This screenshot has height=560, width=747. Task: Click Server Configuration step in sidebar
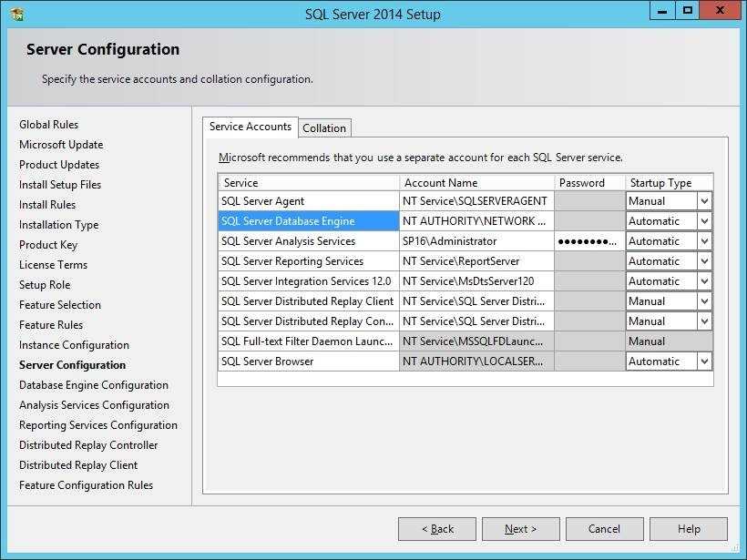coord(72,365)
